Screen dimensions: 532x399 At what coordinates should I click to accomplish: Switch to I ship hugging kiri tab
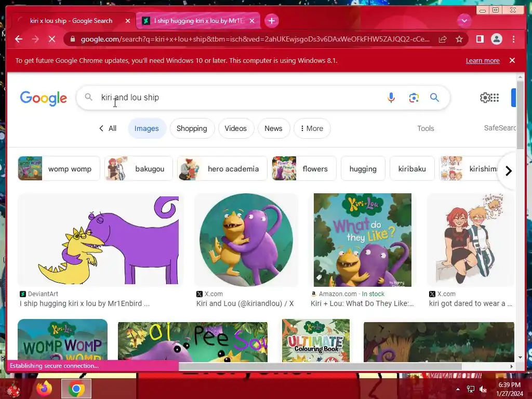[x=198, y=21]
